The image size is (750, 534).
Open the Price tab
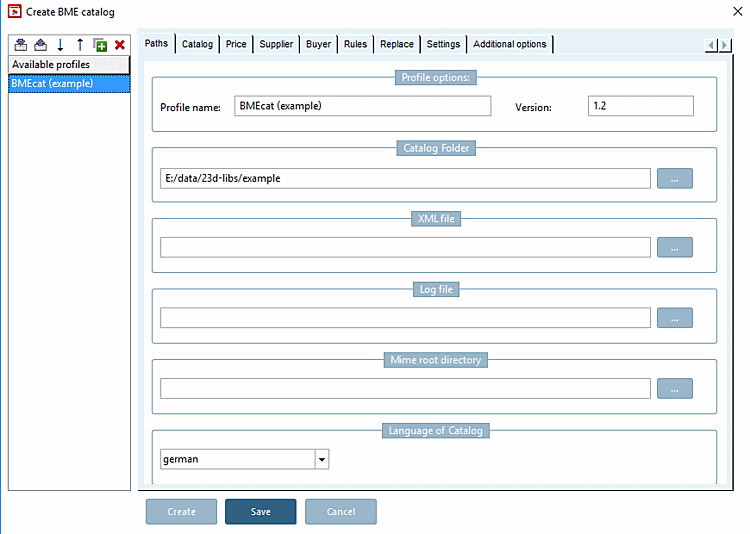pyautogui.click(x=236, y=44)
